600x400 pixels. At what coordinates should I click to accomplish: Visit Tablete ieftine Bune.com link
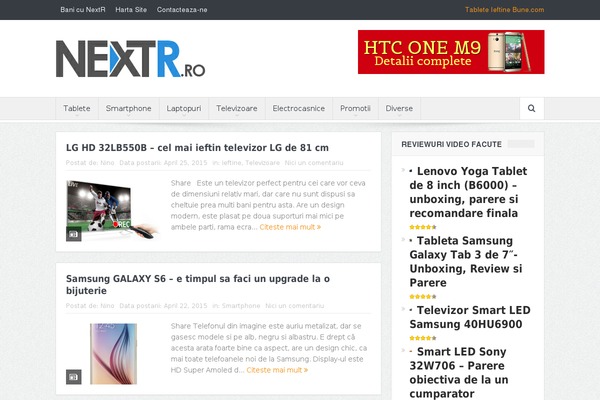(x=504, y=10)
